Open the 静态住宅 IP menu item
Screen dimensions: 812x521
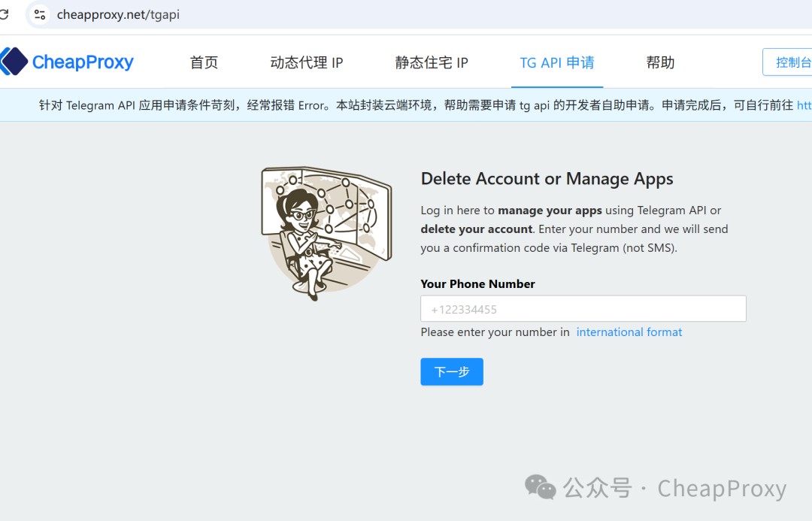click(x=432, y=62)
